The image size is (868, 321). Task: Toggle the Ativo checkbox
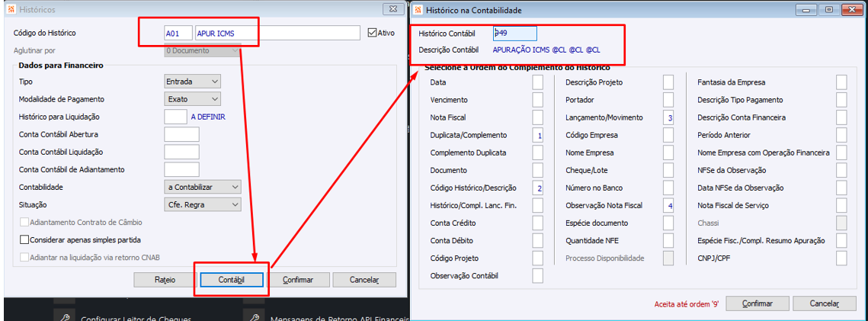[x=372, y=33]
